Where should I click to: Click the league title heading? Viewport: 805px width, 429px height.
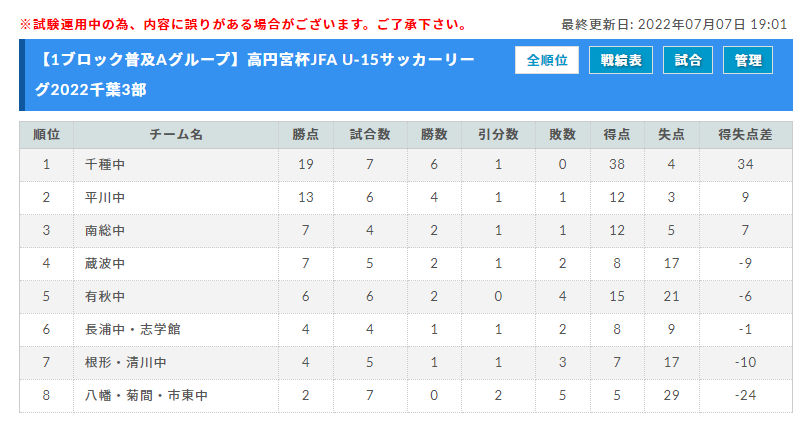click(x=255, y=75)
